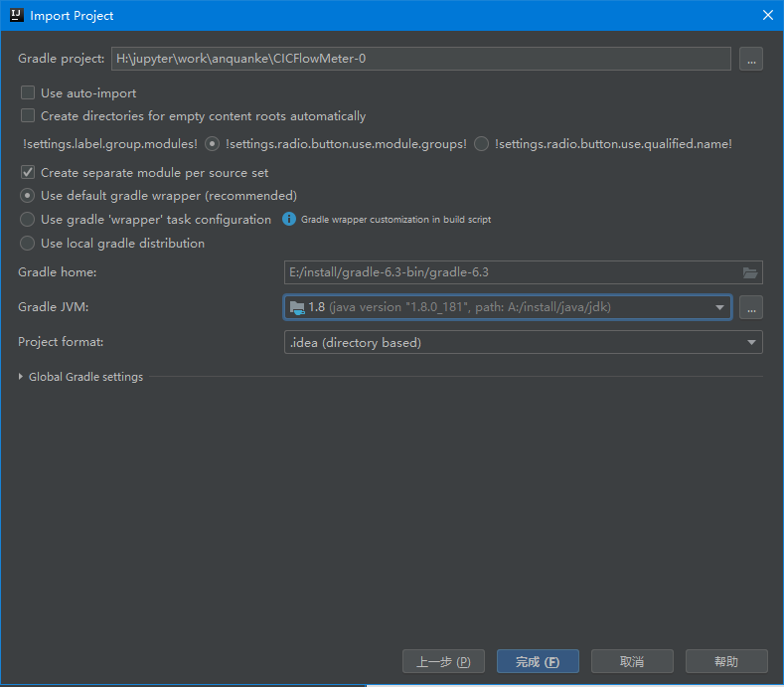This screenshot has height=687, width=784.
Task: Choose Use gradle 'wrapper' task configuration
Action: (28, 220)
